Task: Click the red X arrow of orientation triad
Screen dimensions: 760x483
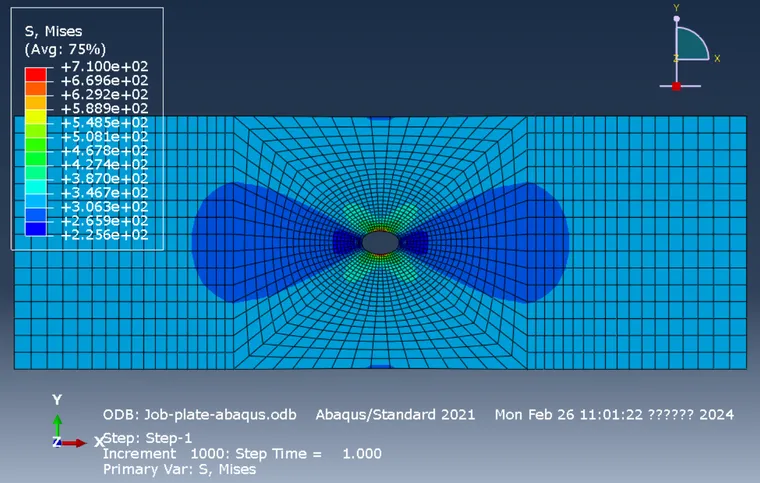Action: [x=74, y=443]
